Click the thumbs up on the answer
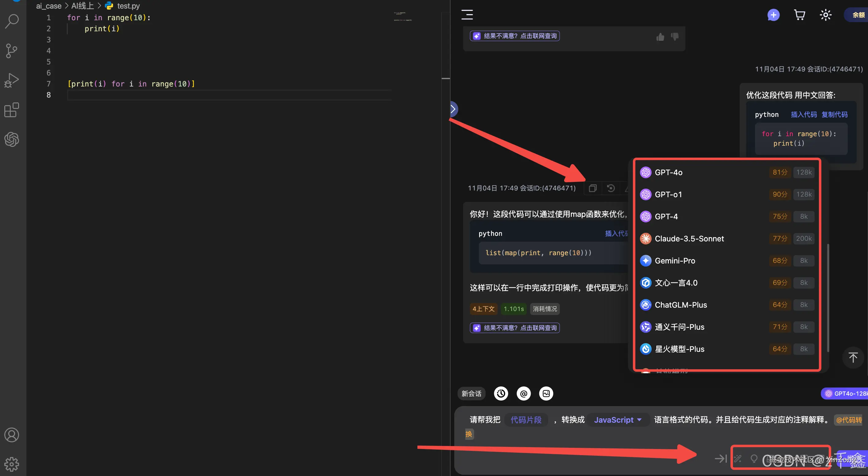This screenshot has width=868, height=476. tap(660, 37)
